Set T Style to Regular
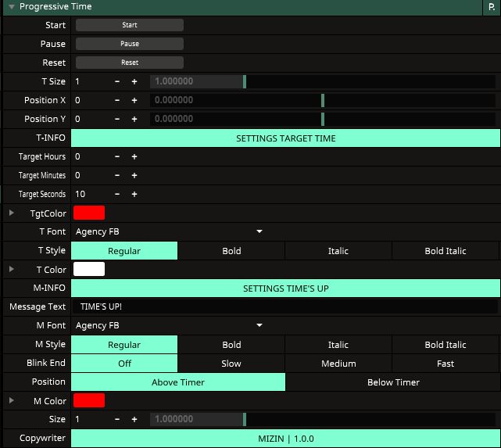This screenshot has width=501, height=448. 124,251
